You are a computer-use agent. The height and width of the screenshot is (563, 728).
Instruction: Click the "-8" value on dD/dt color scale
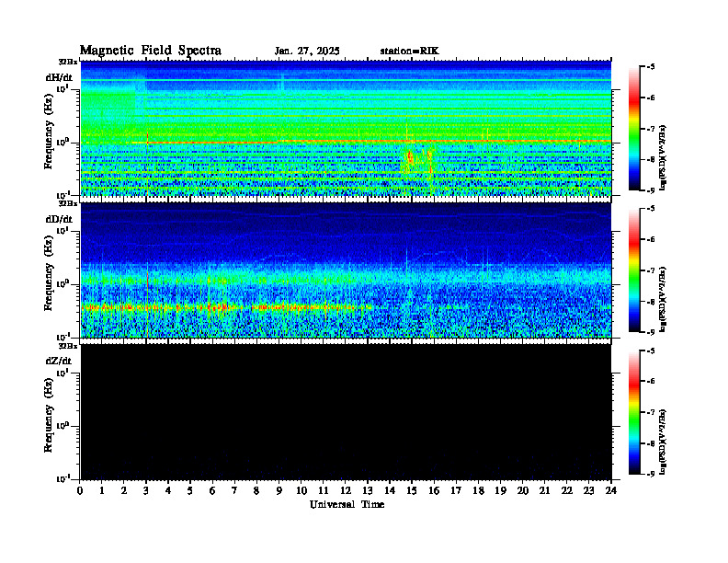651,301
